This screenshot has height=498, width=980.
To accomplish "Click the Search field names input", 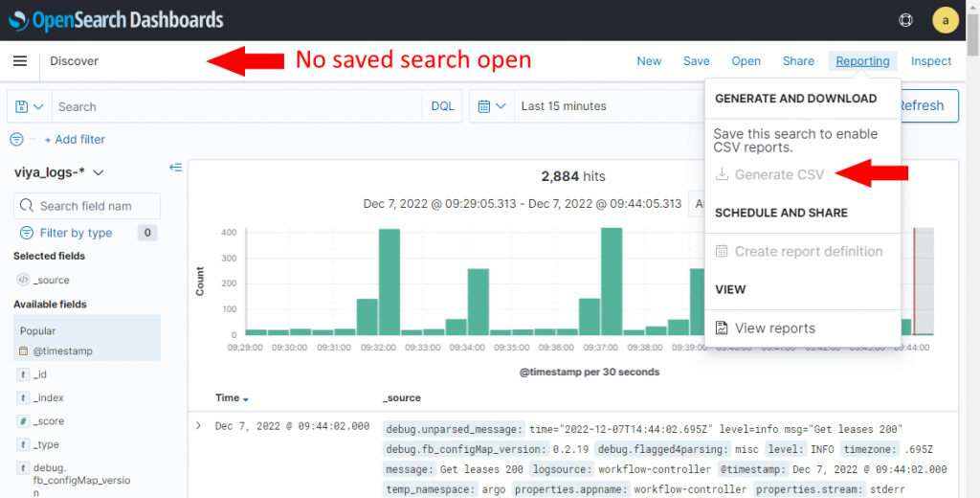I will pos(87,206).
